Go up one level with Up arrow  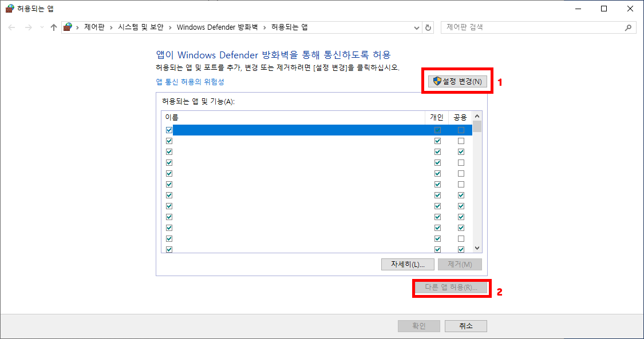(x=53, y=27)
